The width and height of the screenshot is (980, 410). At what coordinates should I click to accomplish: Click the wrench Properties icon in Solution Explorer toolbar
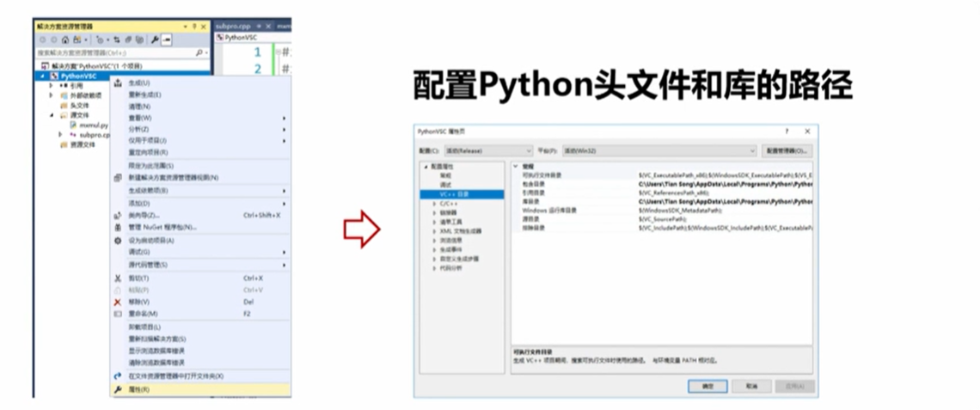pos(155,40)
